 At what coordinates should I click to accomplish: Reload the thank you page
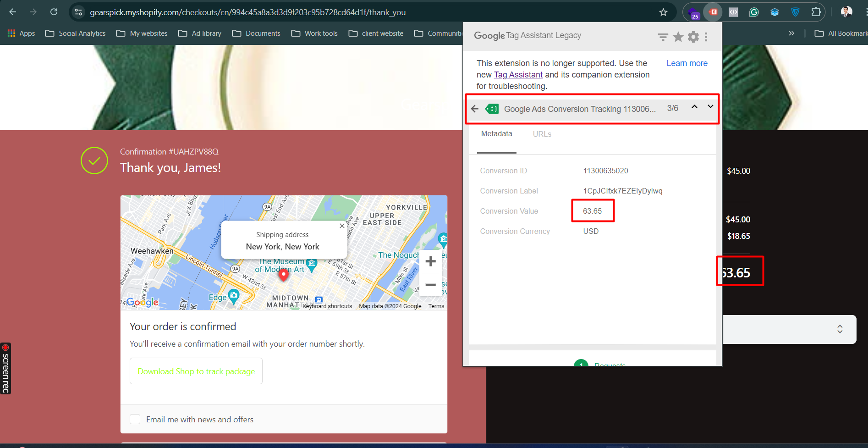[x=54, y=12]
